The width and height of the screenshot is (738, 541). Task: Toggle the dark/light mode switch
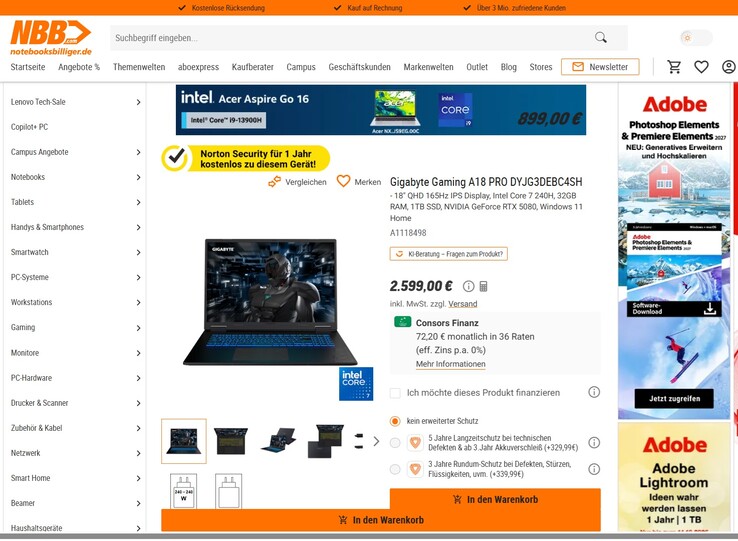pos(696,38)
